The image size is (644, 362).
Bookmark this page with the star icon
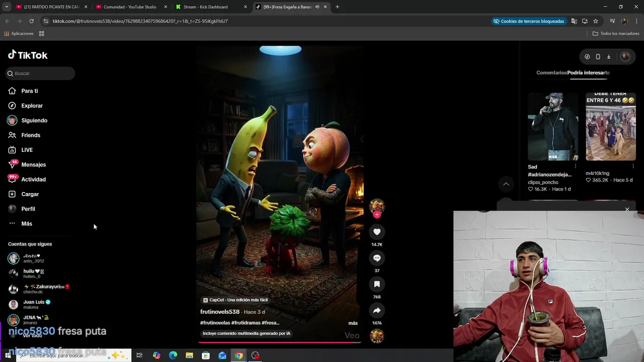pyautogui.click(x=596, y=21)
